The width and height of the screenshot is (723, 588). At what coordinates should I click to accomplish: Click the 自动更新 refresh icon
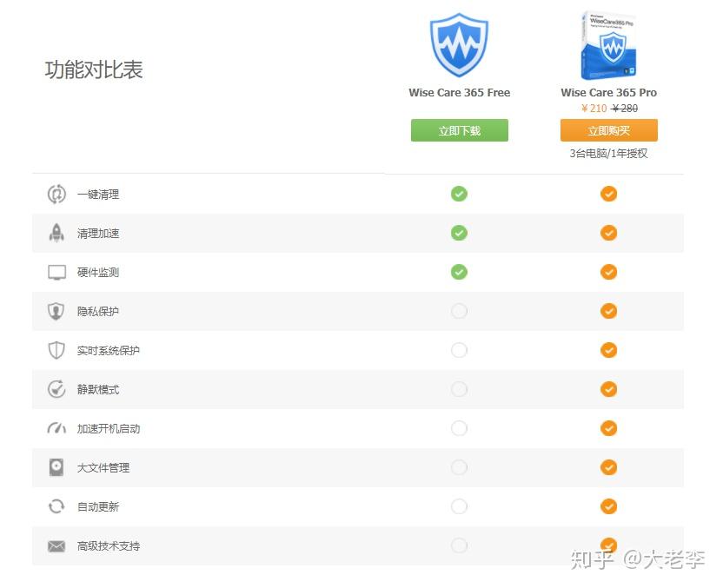[x=56, y=506]
